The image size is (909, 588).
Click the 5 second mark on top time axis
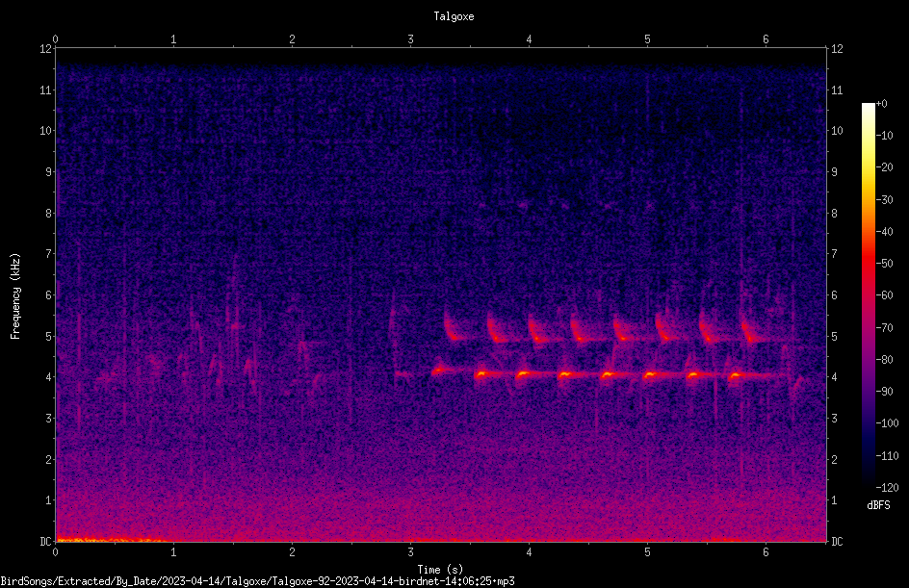pos(647,39)
